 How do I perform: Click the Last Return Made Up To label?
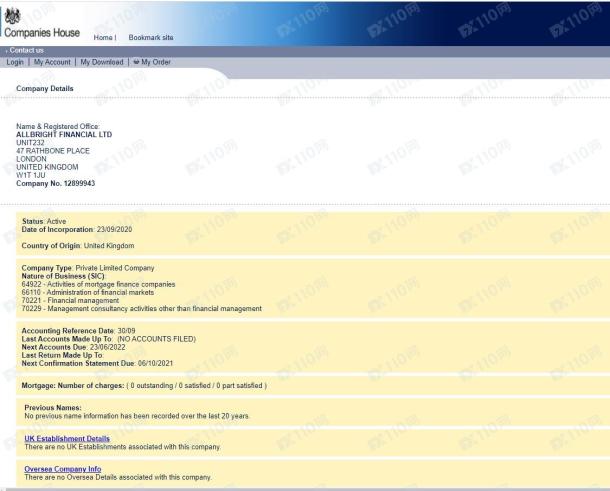(x=62, y=355)
